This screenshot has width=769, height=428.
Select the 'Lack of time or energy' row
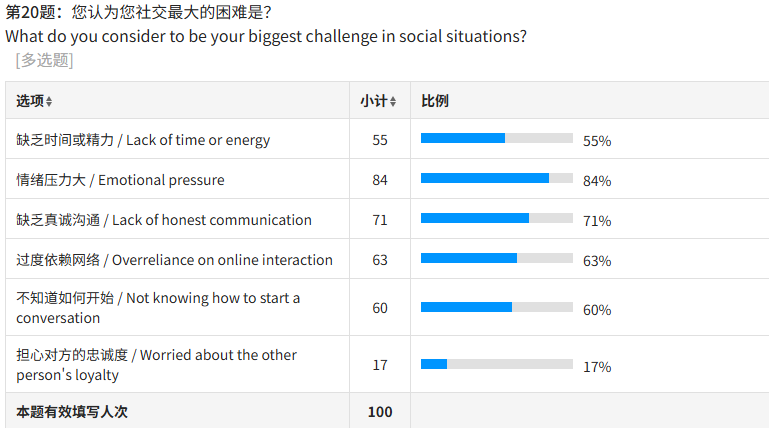pos(143,140)
